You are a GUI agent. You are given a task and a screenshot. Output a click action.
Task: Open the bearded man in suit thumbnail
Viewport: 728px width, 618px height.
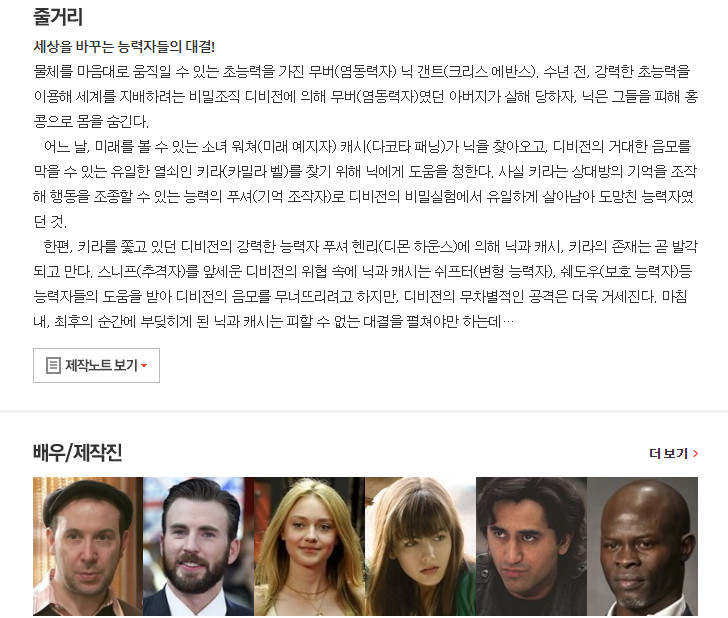[x=198, y=546]
